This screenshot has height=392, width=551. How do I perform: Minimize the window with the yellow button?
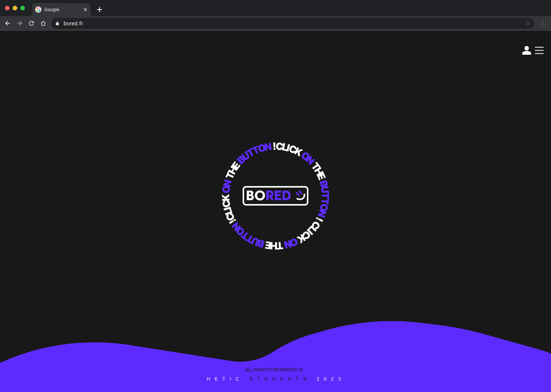(15, 8)
